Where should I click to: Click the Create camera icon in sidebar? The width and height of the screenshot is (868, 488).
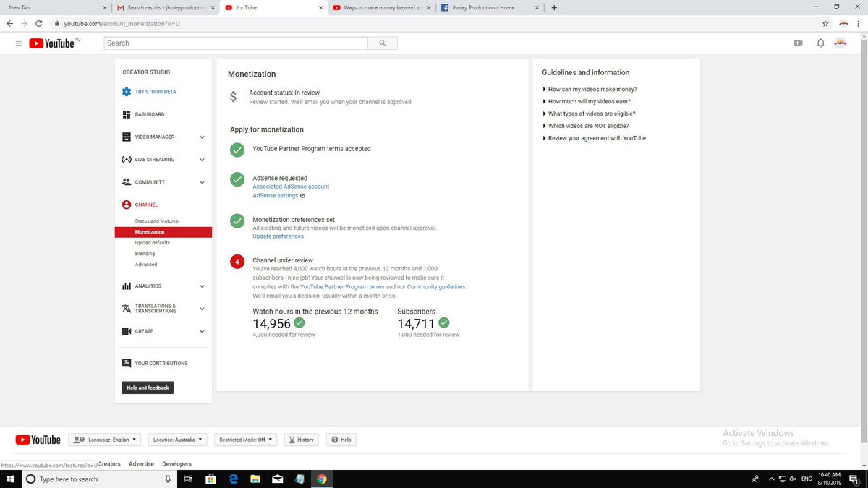[x=127, y=331]
